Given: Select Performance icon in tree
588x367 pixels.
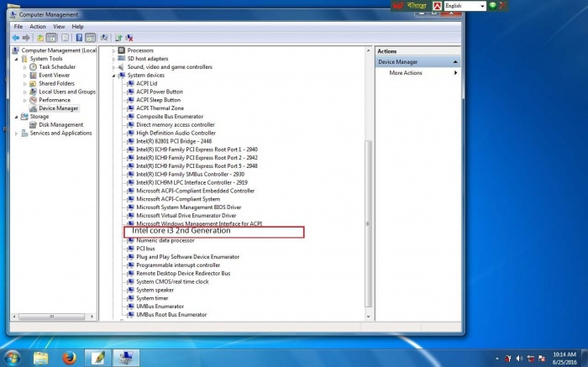Looking at the screenshot, I should [x=33, y=100].
